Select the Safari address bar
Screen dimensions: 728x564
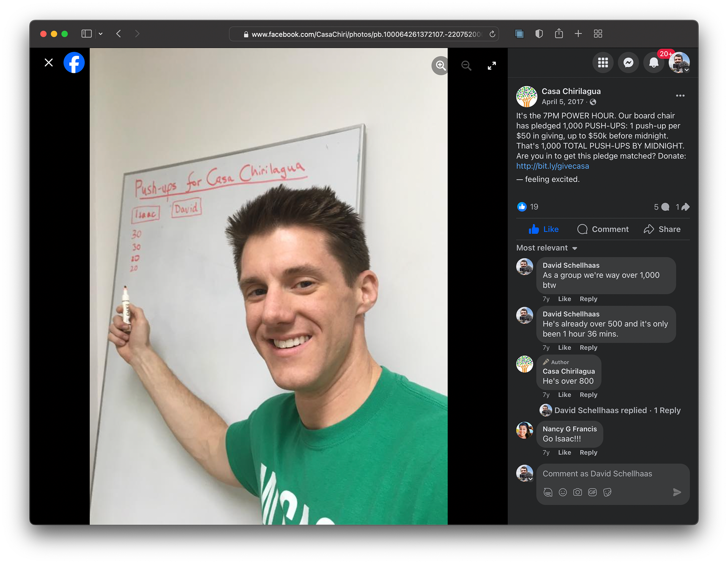tap(364, 34)
